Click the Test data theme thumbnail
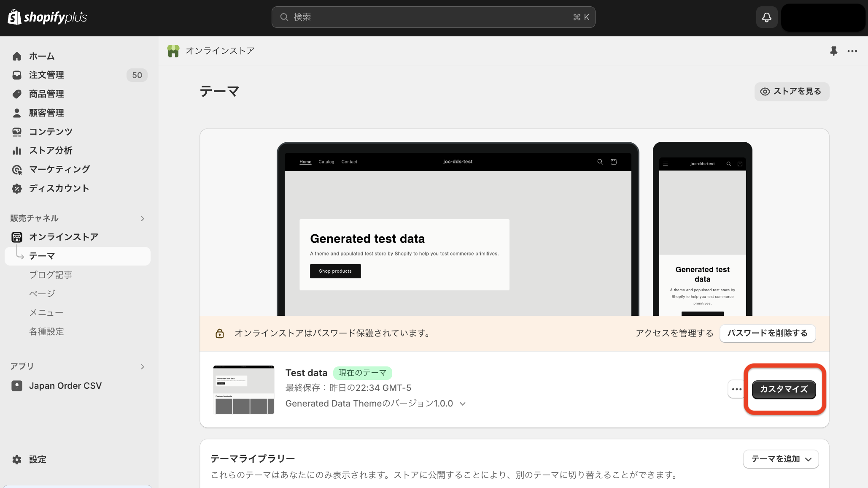Image resolution: width=868 pixels, height=488 pixels. [x=244, y=390]
